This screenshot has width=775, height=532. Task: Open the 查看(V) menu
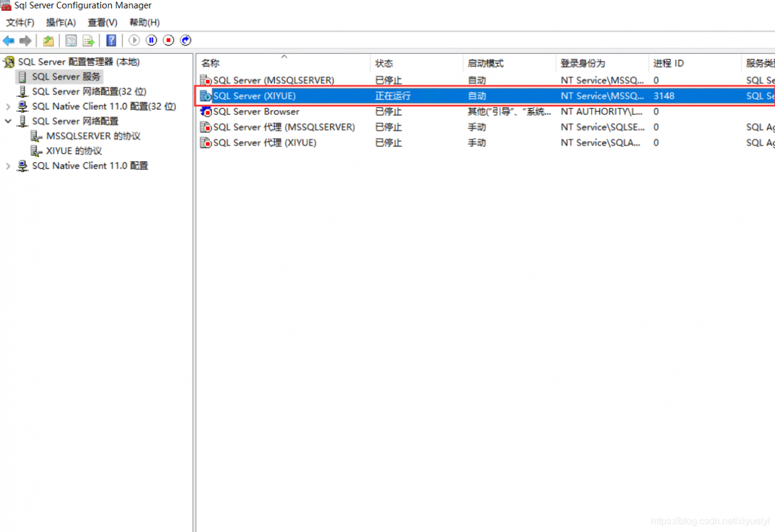tap(102, 22)
